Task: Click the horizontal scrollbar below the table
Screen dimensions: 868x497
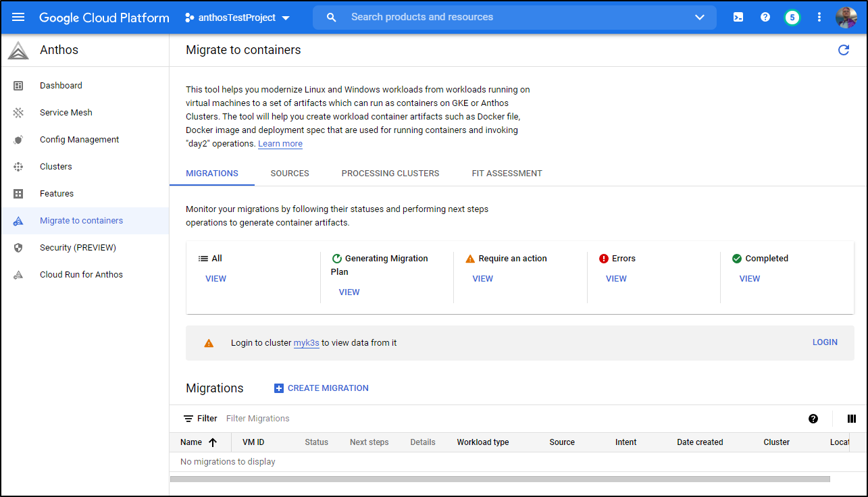Action: (x=500, y=479)
